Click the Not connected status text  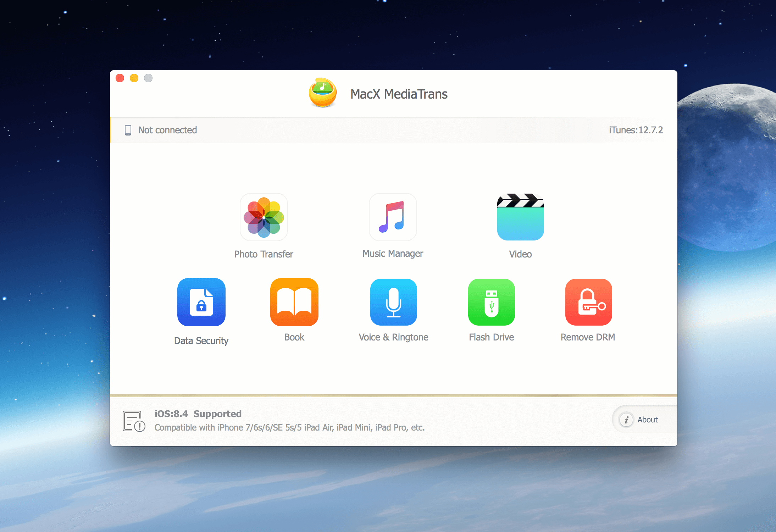(x=167, y=130)
